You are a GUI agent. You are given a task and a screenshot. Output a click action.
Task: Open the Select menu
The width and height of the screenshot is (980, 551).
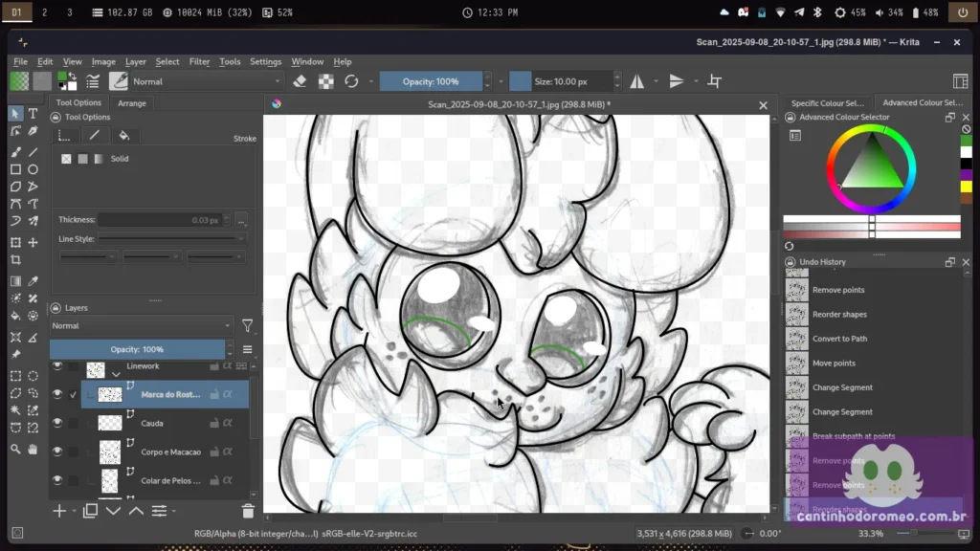pos(167,62)
